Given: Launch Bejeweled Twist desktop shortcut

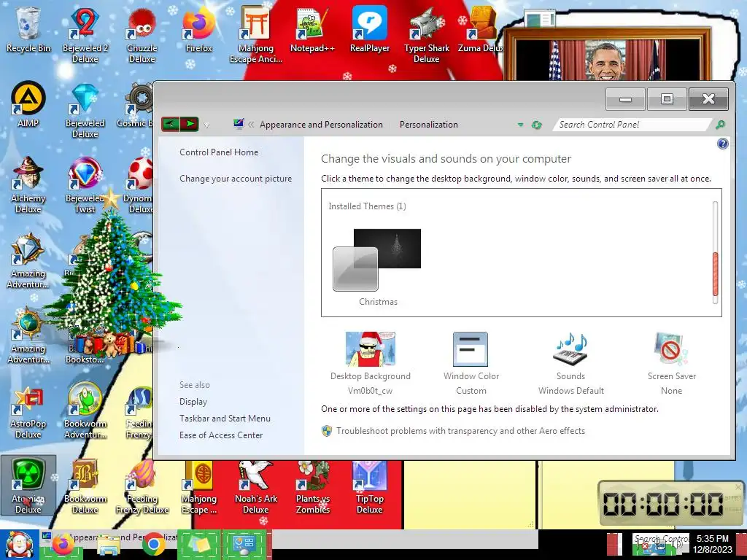Looking at the screenshot, I should tap(85, 184).
